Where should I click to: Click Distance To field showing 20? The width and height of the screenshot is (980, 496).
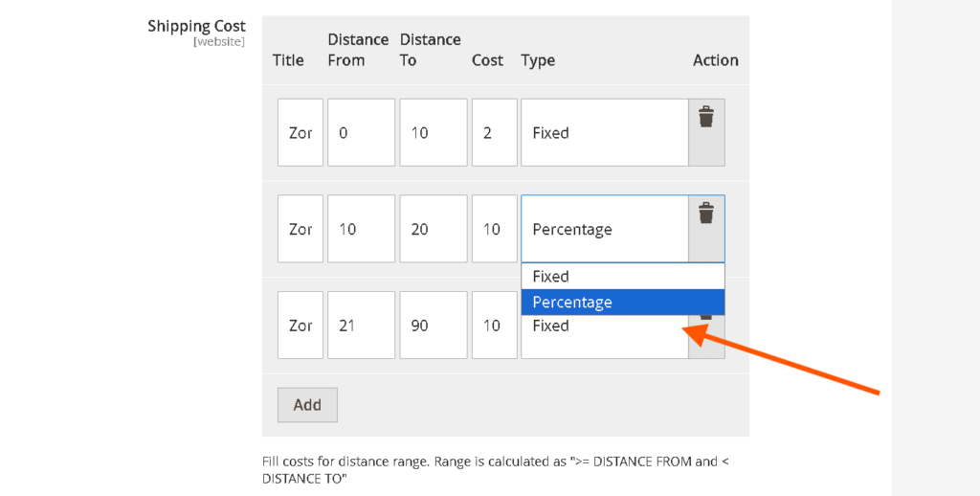tap(433, 230)
